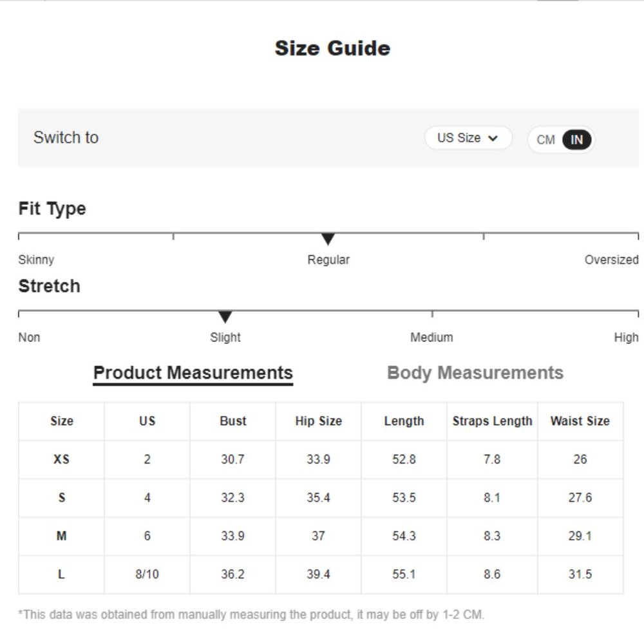Click the 8/10 US size cell
The width and height of the screenshot is (644, 644).
point(147,574)
